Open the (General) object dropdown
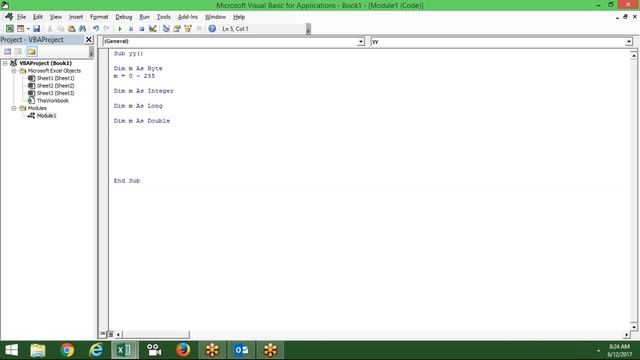Image resolution: width=640 pixels, height=360 pixels. point(361,42)
